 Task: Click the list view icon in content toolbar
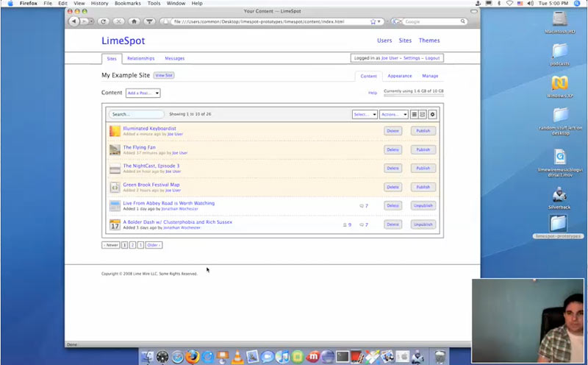(415, 114)
